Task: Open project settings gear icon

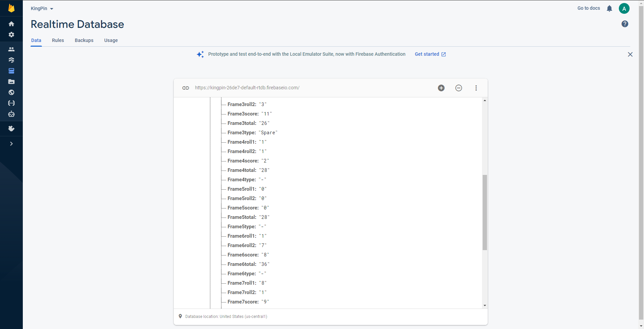Action: click(11, 35)
